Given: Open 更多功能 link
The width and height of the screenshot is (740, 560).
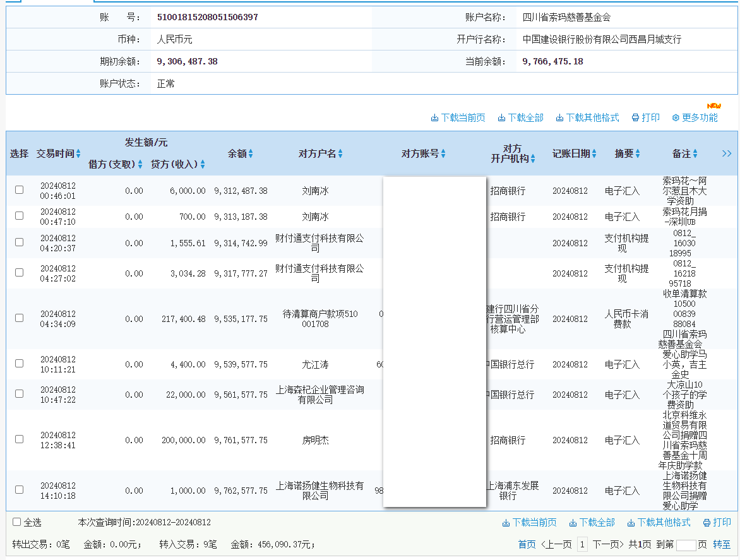Looking at the screenshot, I should 700,118.
